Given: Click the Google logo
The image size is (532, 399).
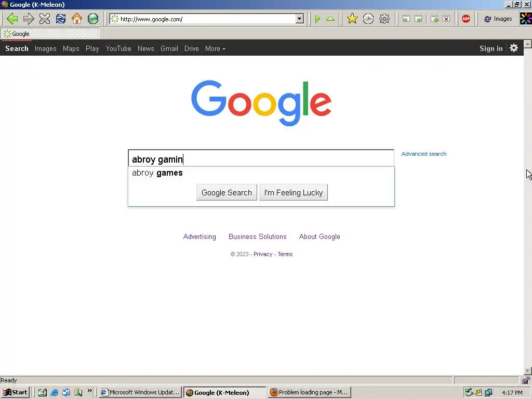Looking at the screenshot, I should tap(261, 103).
